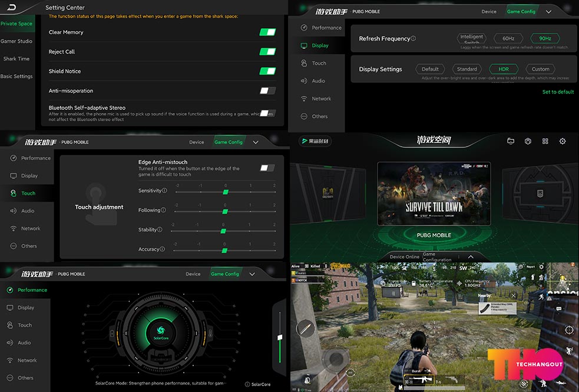579x392 pixels.
Task: Click the Stability slider handle
Action: (223, 231)
